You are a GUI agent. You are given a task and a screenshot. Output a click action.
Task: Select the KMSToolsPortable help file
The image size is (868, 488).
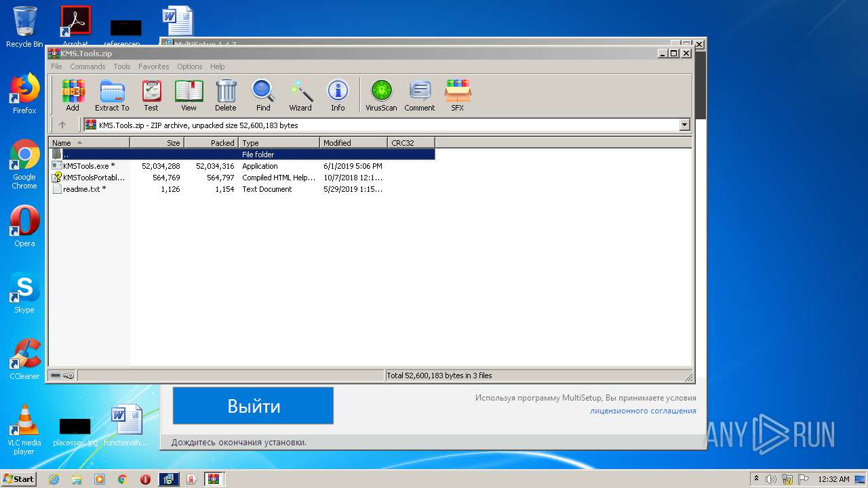[x=89, y=178]
